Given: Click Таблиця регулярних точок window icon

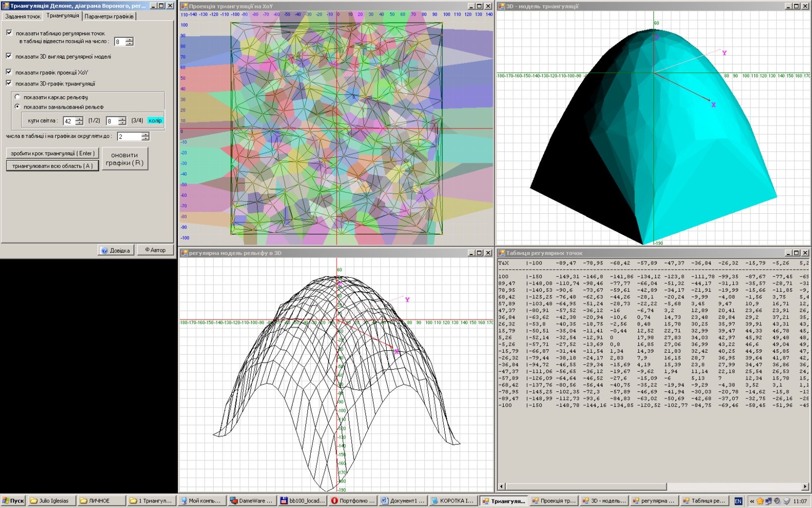Looking at the screenshot, I should (502, 253).
